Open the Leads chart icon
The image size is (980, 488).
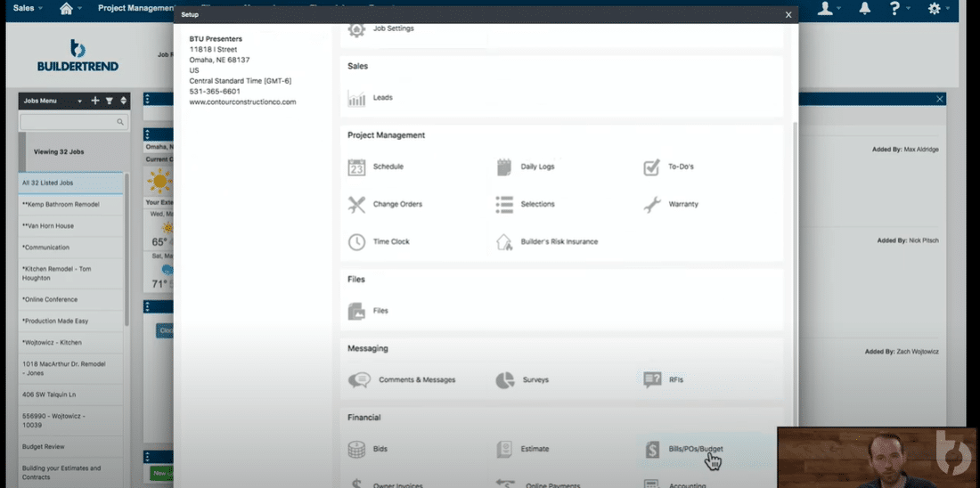[x=356, y=98]
